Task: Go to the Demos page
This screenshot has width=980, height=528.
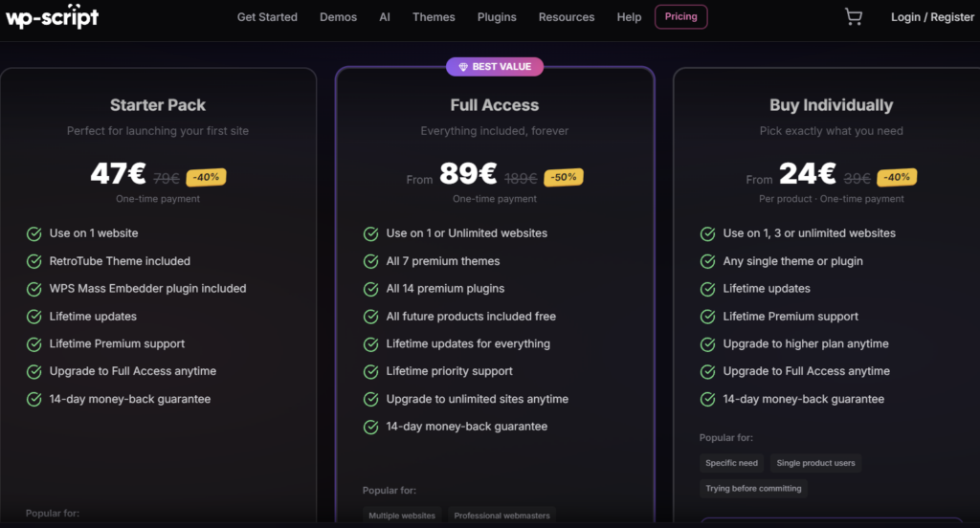Action: (x=338, y=17)
